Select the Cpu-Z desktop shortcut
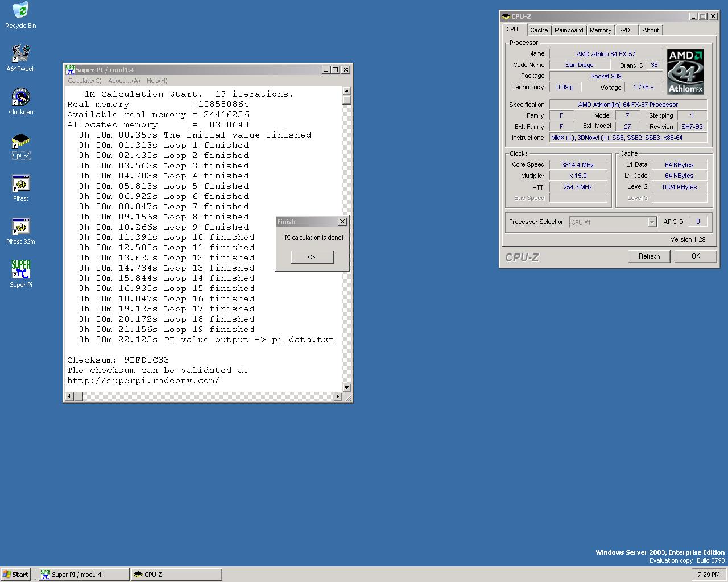 [x=20, y=144]
